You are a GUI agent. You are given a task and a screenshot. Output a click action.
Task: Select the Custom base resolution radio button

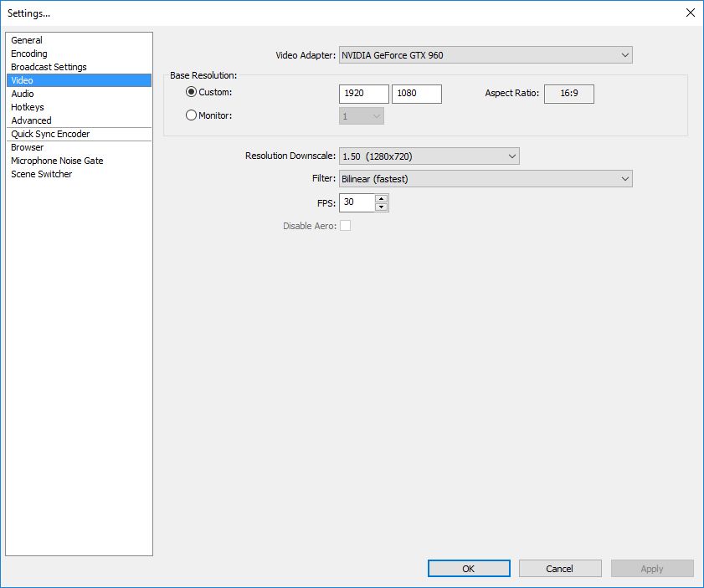point(191,93)
